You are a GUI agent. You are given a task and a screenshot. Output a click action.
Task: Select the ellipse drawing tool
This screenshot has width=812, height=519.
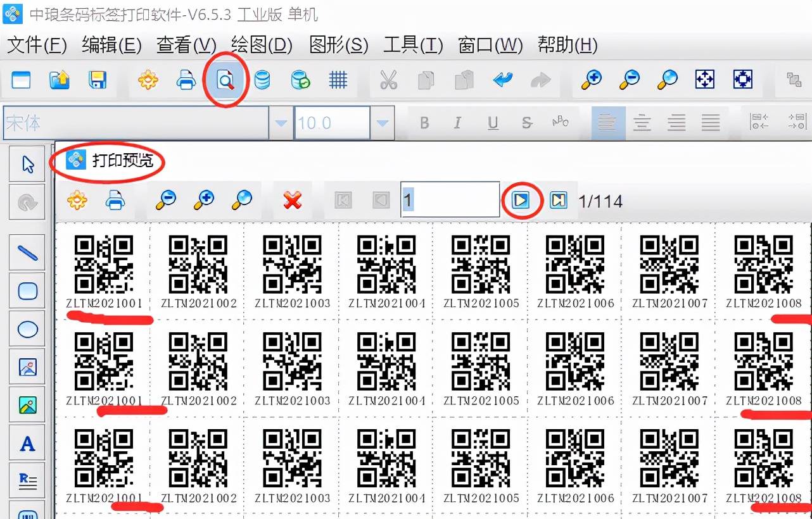(27, 329)
